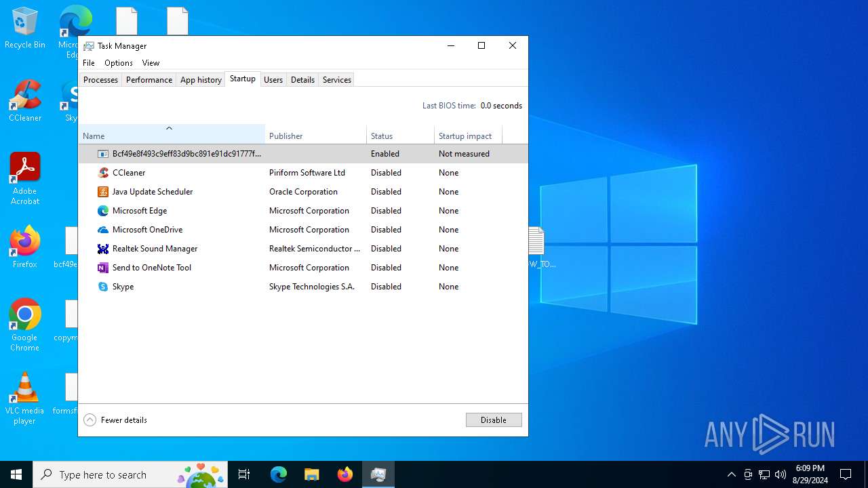Viewport: 868px width, 488px height.
Task: Select the VLC media player desktop shortcut
Action: point(25,399)
